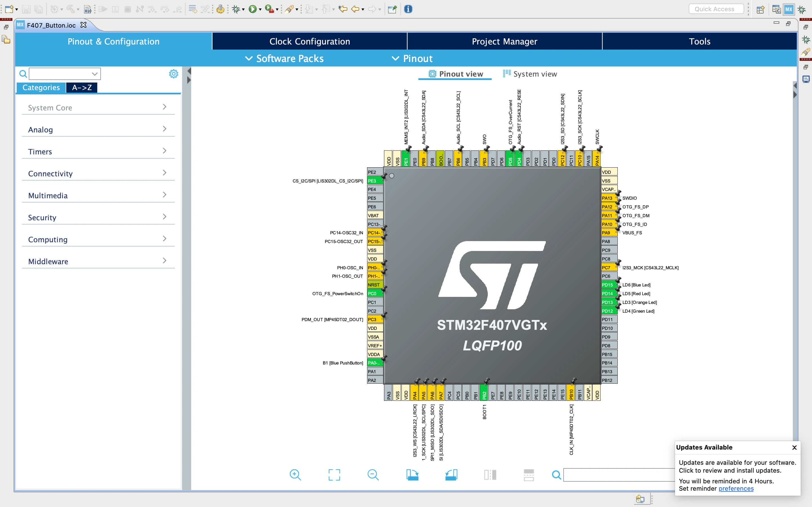Screen dimensions: 812x507
Task: Zoom in on the chip pinout
Action: click(x=295, y=475)
